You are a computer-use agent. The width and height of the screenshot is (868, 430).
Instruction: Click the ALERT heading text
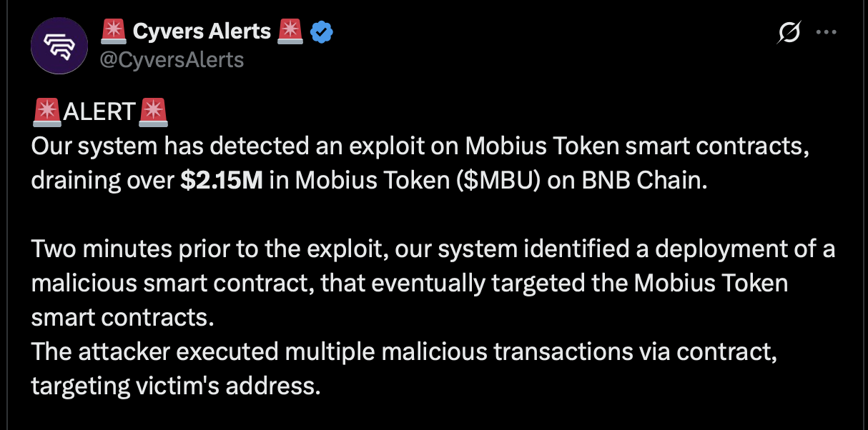[x=99, y=112]
